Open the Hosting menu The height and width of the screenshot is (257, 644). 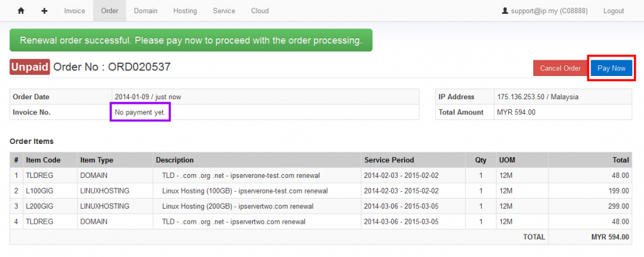point(185,11)
